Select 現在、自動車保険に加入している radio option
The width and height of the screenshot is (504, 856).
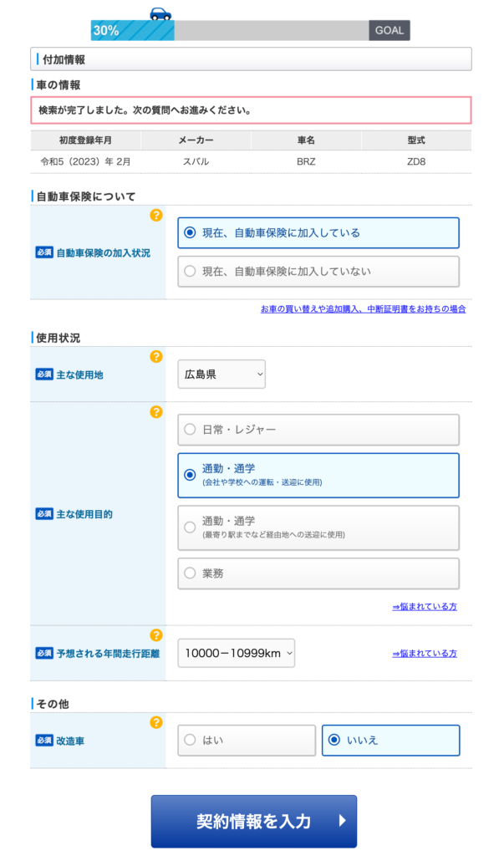tap(318, 232)
